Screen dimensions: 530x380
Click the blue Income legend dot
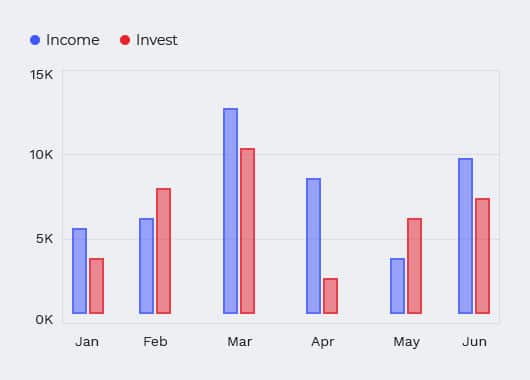35,40
